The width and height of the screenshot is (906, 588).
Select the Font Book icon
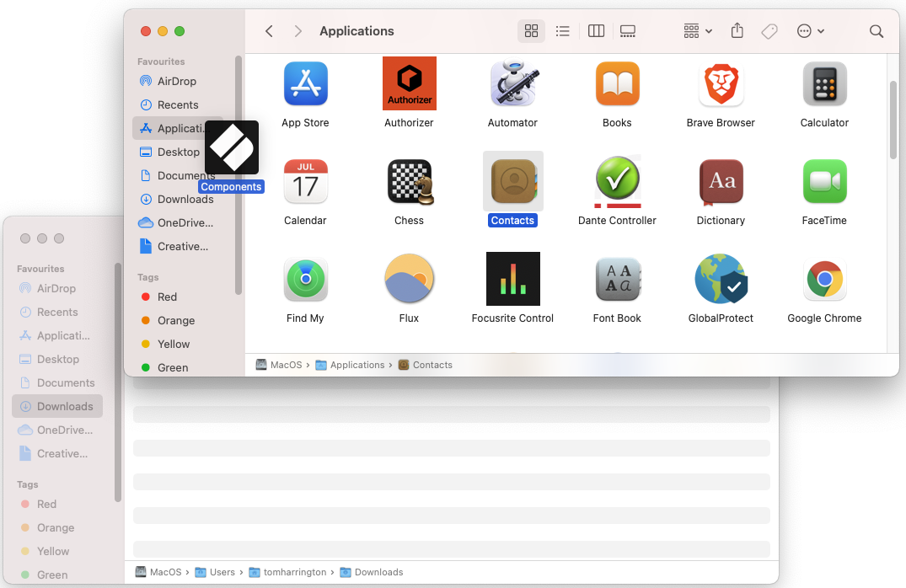(617, 279)
